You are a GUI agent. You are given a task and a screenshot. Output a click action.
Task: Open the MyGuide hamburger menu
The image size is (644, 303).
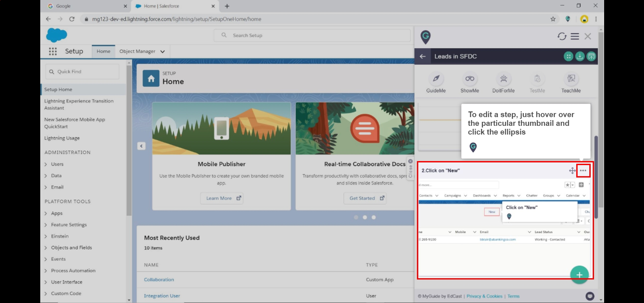coord(575,36)
